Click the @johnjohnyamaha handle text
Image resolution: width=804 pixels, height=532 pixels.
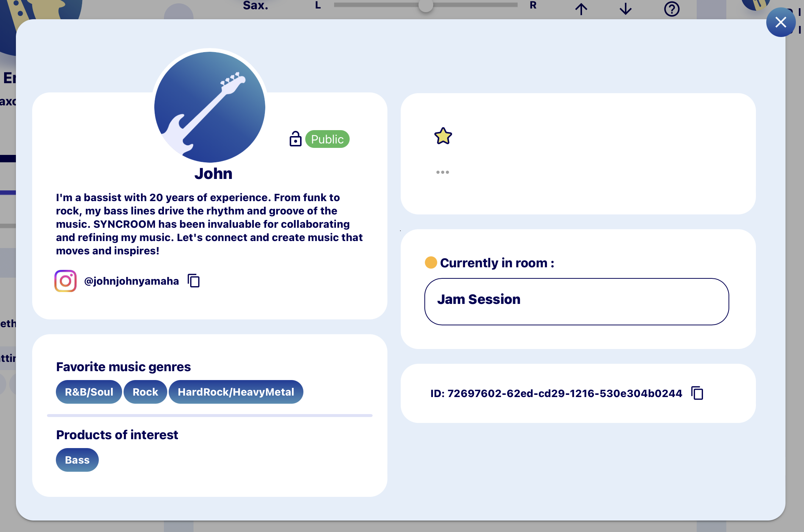131,281
